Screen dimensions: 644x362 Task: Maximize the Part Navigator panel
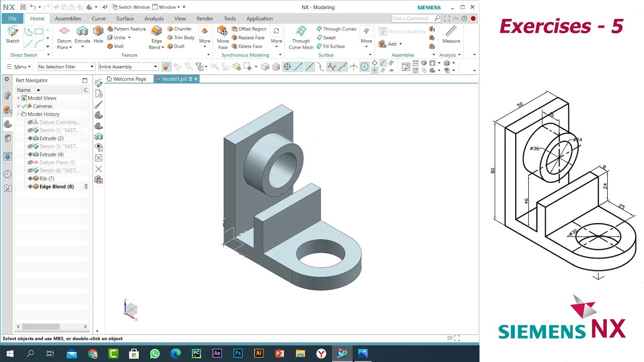click(85, 80)
